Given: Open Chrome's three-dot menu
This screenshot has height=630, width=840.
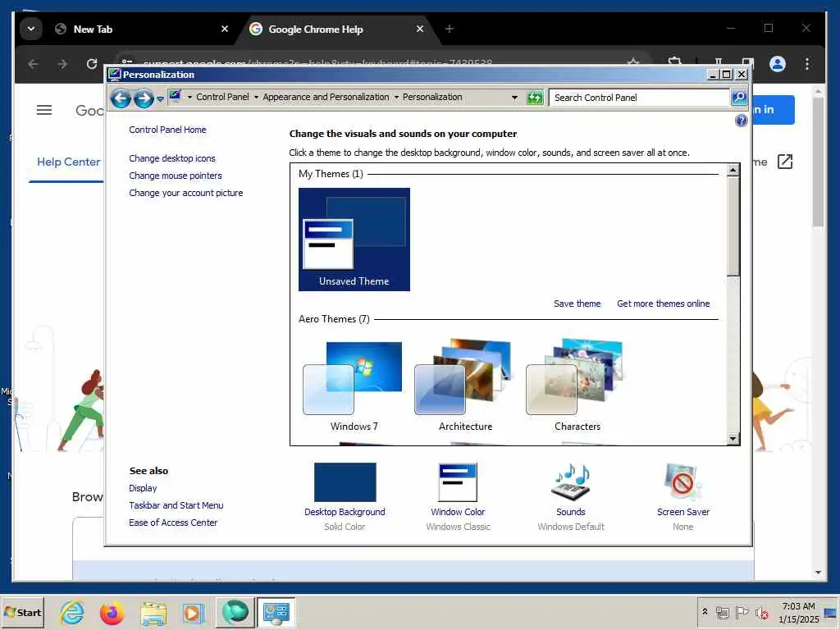Looking at the screenshot, I should (807, 64).
